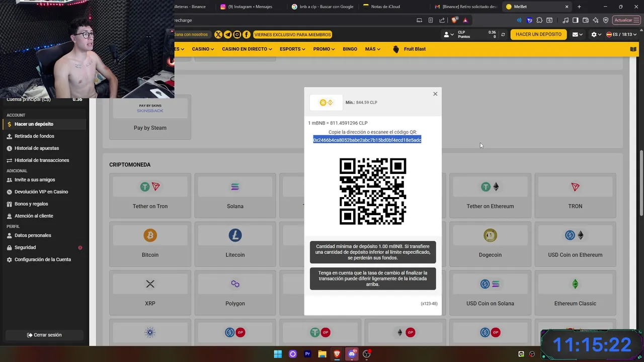Open Retirada de fondos

pyautogui.click(x=44, y=136)
